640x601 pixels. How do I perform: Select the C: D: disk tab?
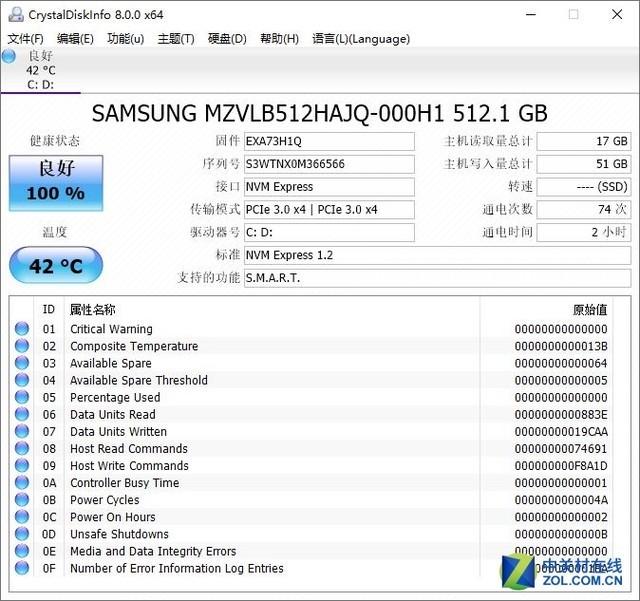pos(40,70)
